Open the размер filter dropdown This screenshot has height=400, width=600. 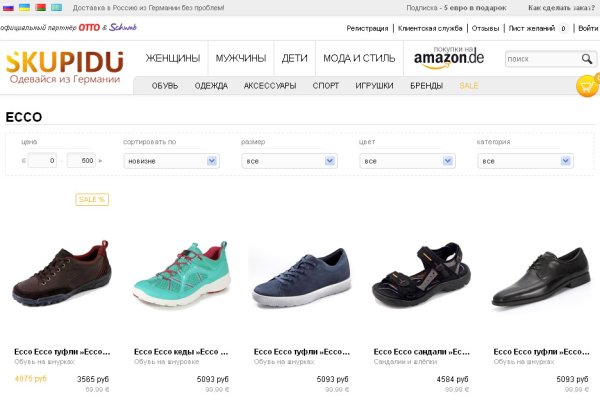point(289,160)
